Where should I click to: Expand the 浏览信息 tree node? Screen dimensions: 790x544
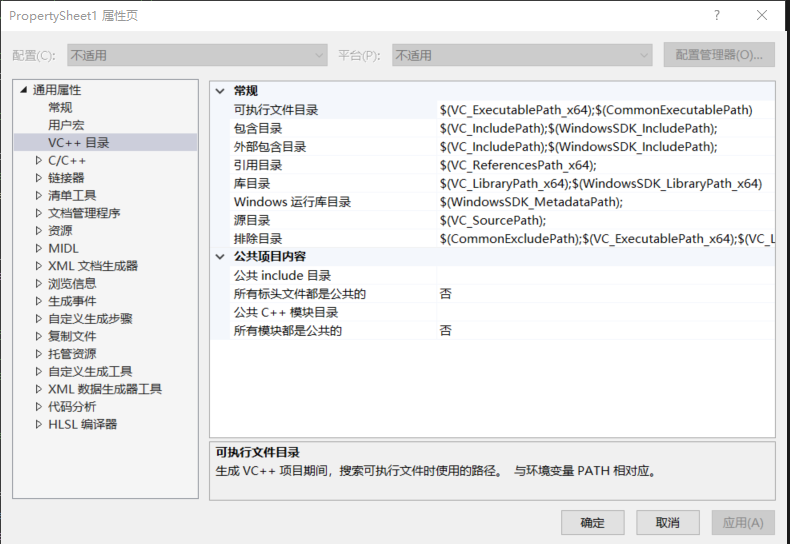39,284
